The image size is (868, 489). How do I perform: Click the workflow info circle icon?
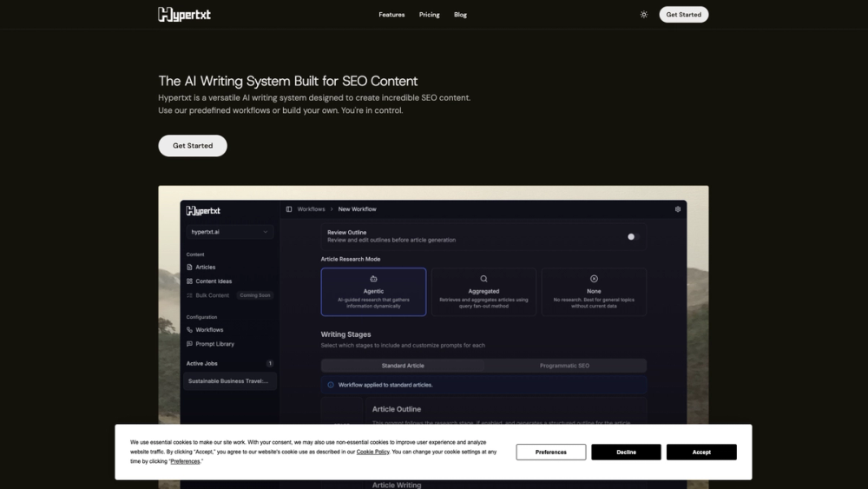coord(331,385)
